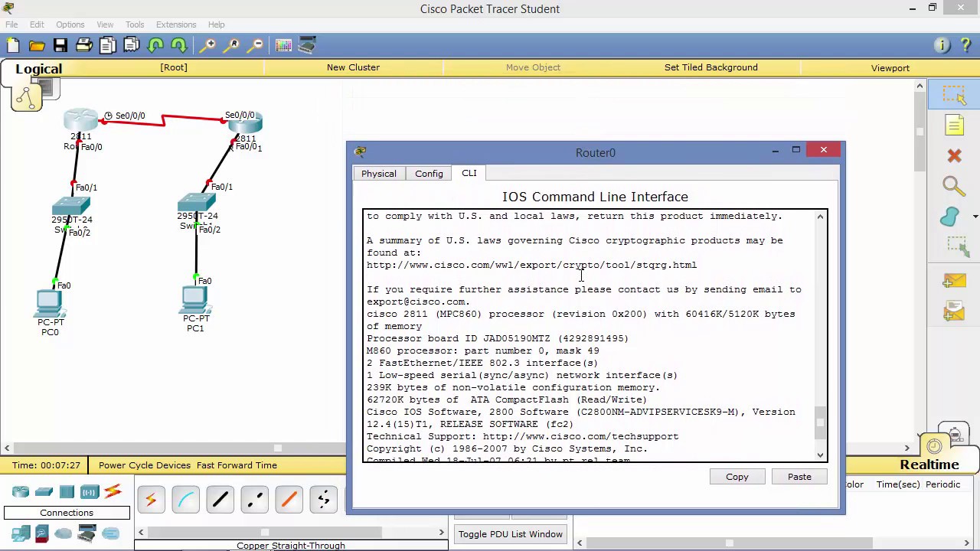Image resolution: width=980 pixels, height=551 pixels.
Task: Click the Add Simple PDU envelope icon
Action: [954, 282]
